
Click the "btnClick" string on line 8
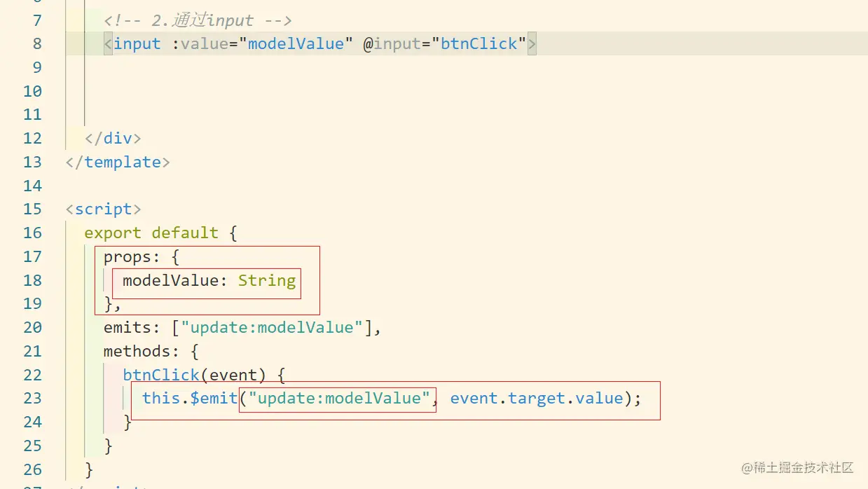[x=478, y=43]
